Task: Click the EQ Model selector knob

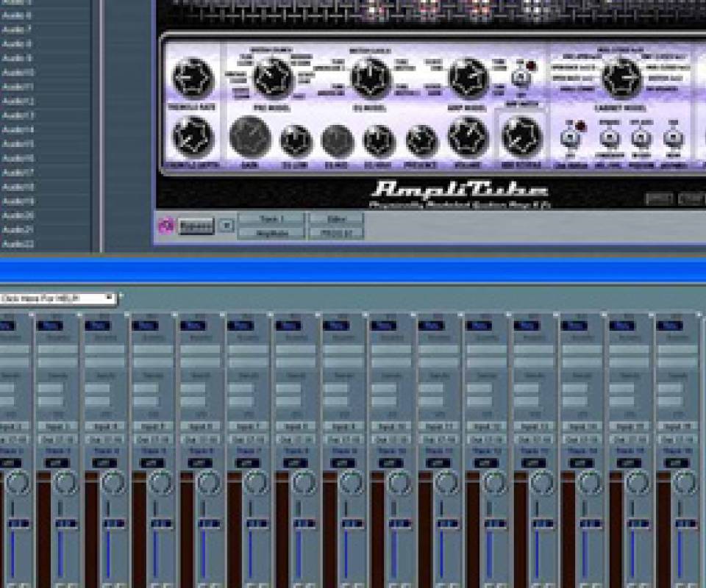Action: coord(371,78)
